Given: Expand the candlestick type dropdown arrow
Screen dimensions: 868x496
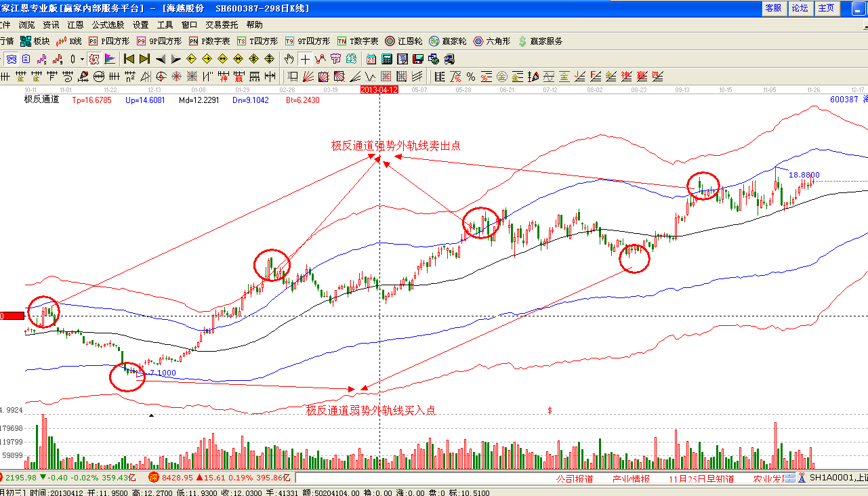Looking at the screenshot, I should 83,59.
